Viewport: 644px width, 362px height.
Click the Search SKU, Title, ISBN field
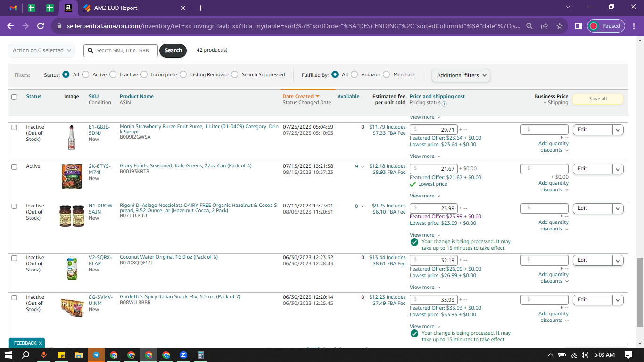(x=121, y=50)
